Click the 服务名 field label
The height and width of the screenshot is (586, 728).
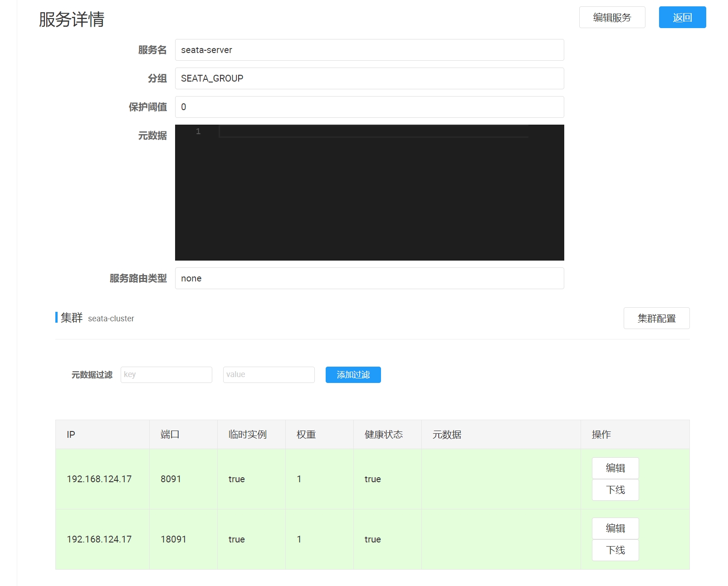152,50
